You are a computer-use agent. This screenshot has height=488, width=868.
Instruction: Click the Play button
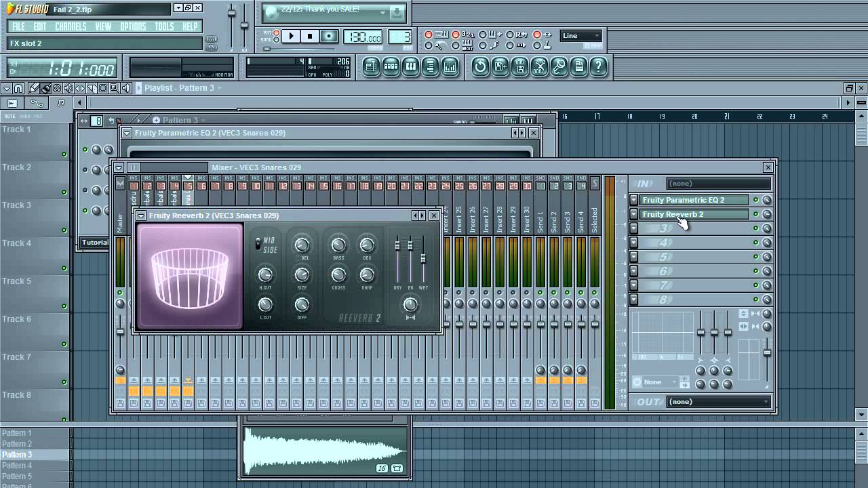[291, 36]
